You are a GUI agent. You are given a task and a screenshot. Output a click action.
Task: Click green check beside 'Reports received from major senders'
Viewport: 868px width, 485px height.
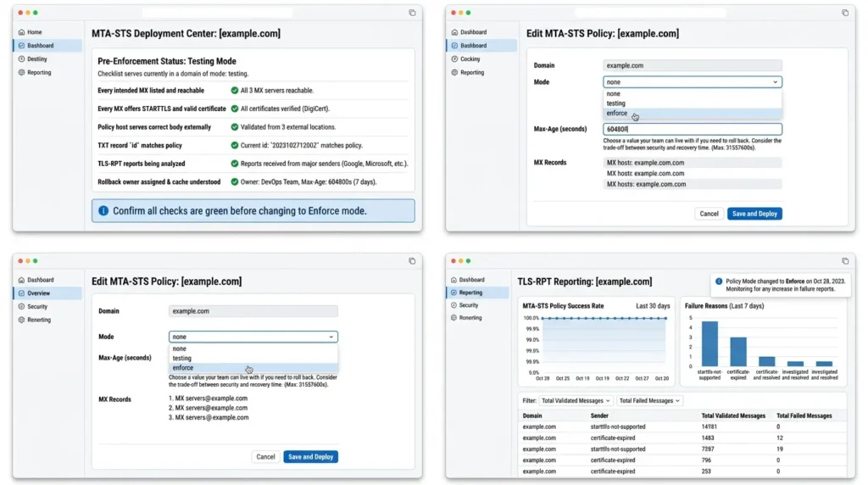pyautogui.click(x=235, y=164)
